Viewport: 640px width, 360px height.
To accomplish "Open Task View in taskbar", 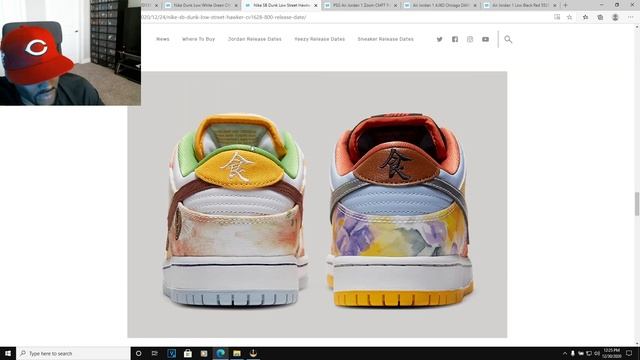I will coord(155,353).
